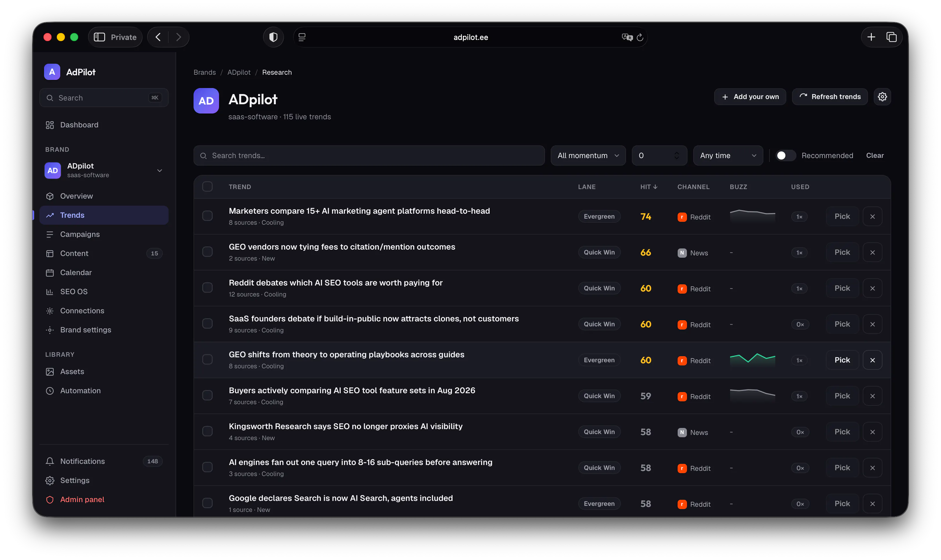
Task: Pick the Marketers compare 15+ trend
Action: click(x=842, y=217)
